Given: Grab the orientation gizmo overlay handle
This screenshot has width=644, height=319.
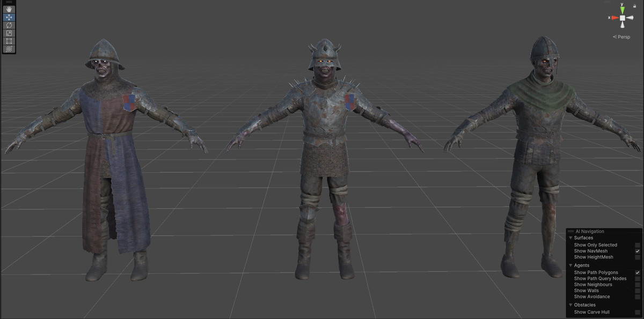Looking at the screenshot, I should 606,2.
